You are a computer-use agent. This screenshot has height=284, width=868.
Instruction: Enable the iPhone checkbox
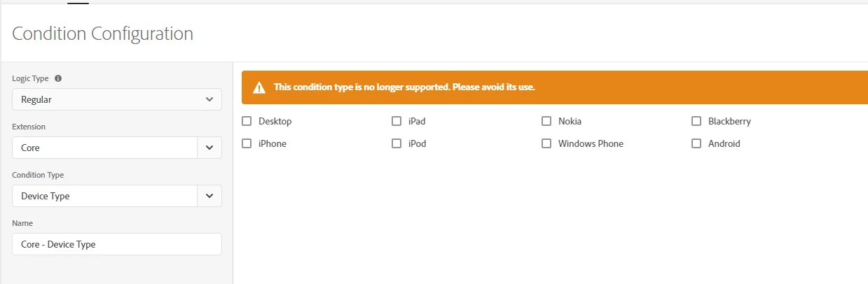(247, 143)
